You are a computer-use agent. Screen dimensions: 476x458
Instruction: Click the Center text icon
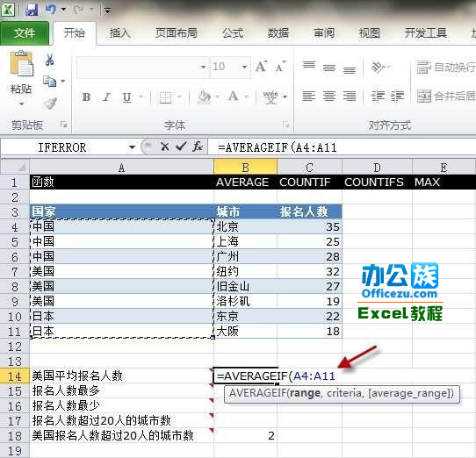point(329,97)
